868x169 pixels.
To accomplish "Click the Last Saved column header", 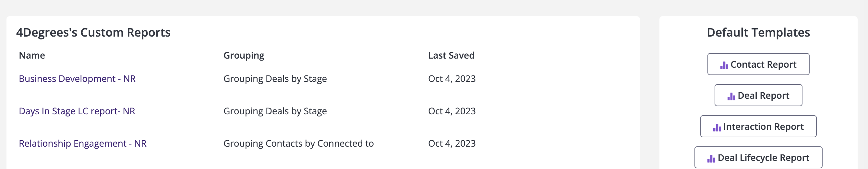I will point(451,55).
